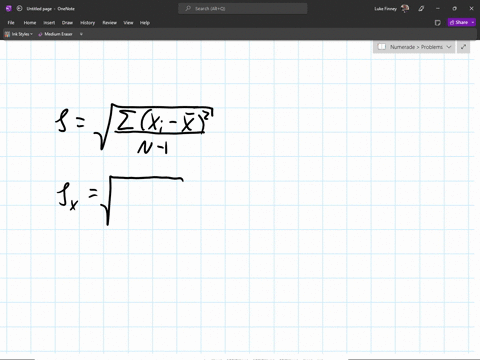Click the OneNote app logo icon
Image resolution: width=480 pixels, height=360 pixels.
[x=9, y=9]
